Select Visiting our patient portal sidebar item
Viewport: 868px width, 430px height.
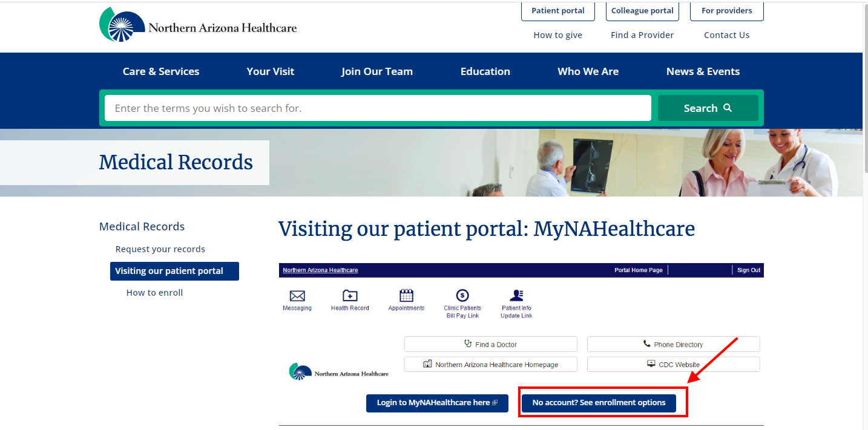click(174, 271)
